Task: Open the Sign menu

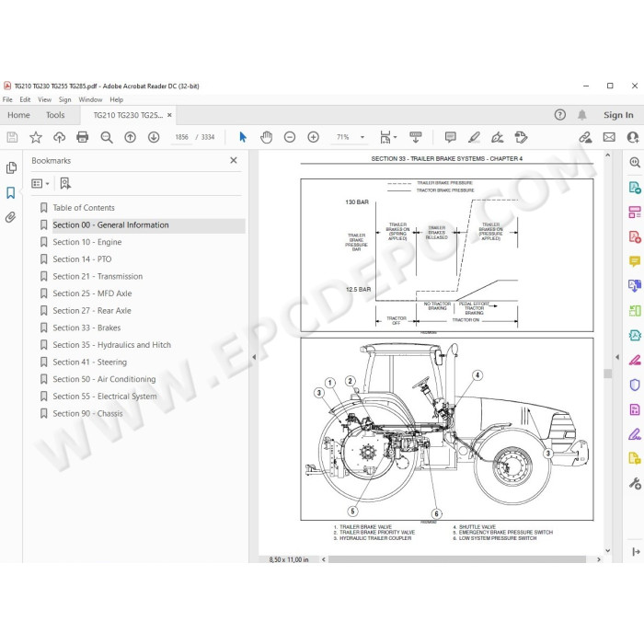Action: (x=65, y=99)
